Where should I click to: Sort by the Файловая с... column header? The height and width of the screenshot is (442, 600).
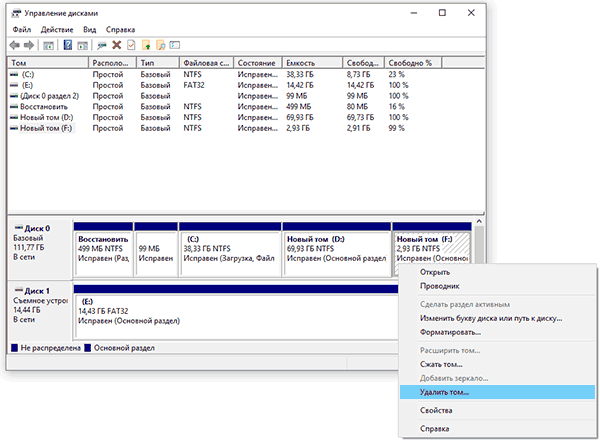coord(206,63)
